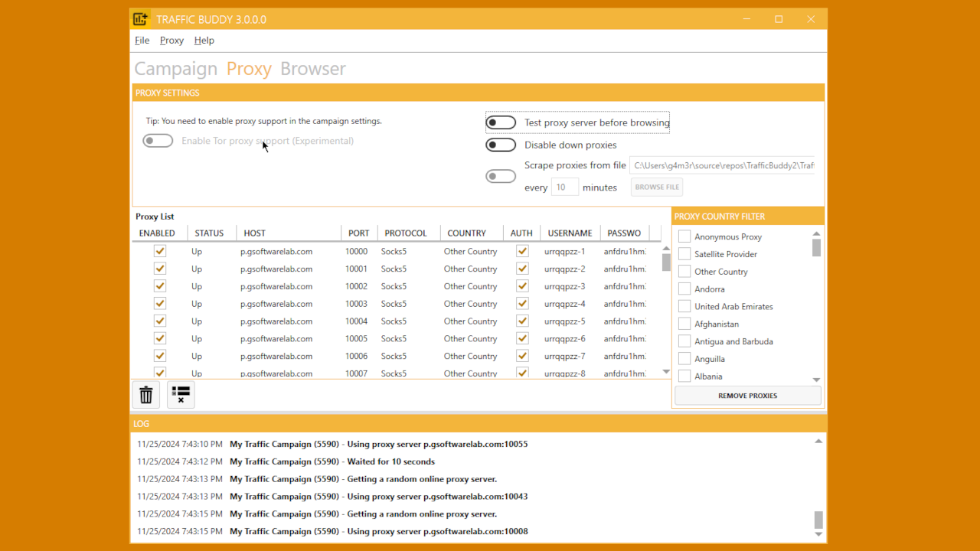
Task: Click the Traffic Buddy title bar icon
Action: coord(139,18)
